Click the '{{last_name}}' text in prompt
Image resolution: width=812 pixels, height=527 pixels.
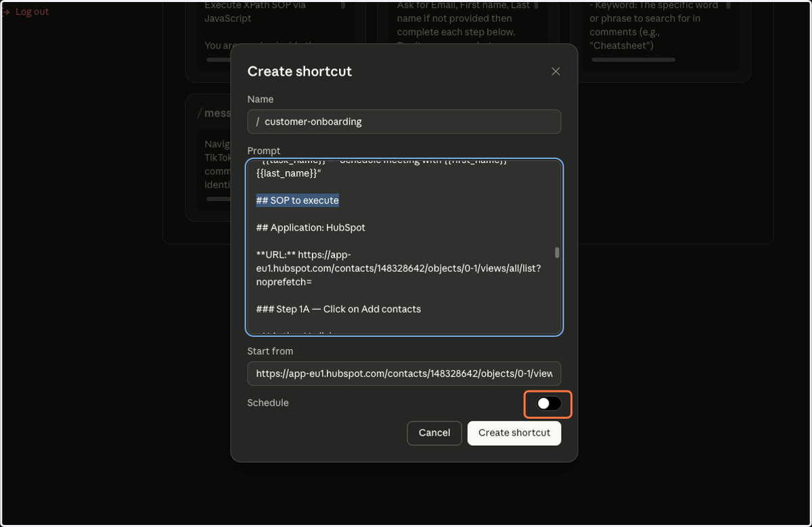[288, 173]
